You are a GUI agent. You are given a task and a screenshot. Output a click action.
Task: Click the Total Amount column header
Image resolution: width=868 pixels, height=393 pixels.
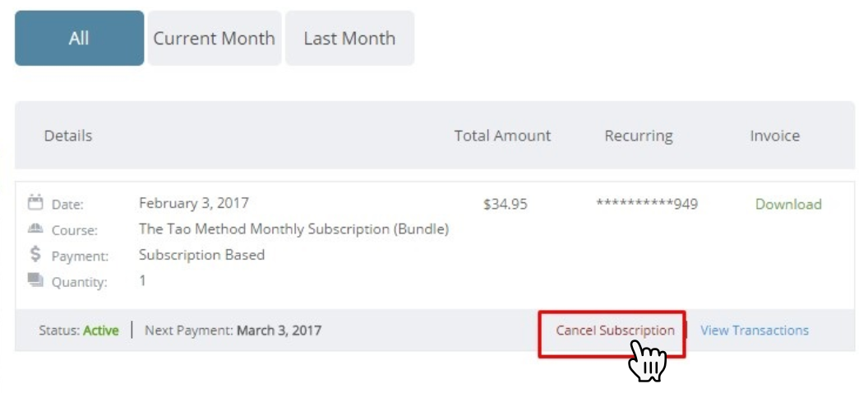coord(503,136)
